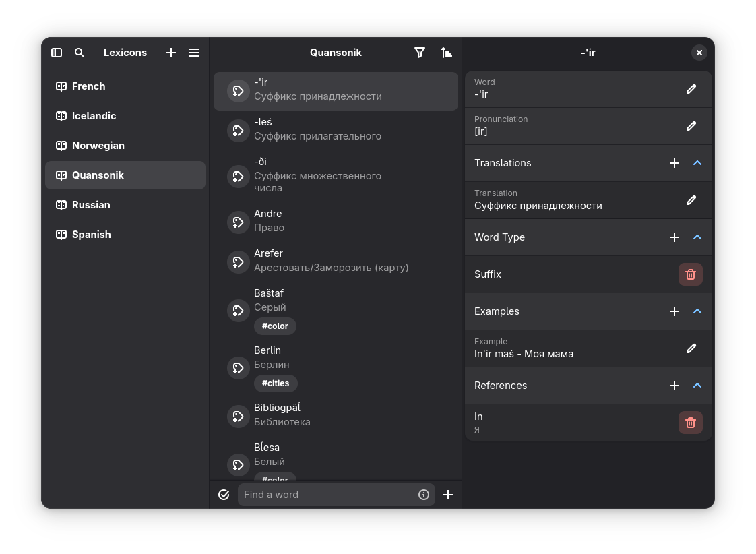Collapse the Word Type section

[x=697, y=237]
